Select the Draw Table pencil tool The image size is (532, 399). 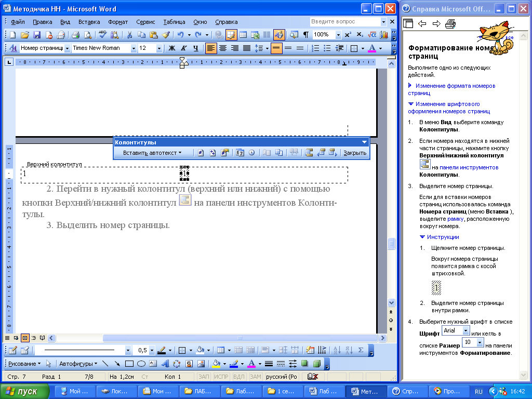click(12, 350)
